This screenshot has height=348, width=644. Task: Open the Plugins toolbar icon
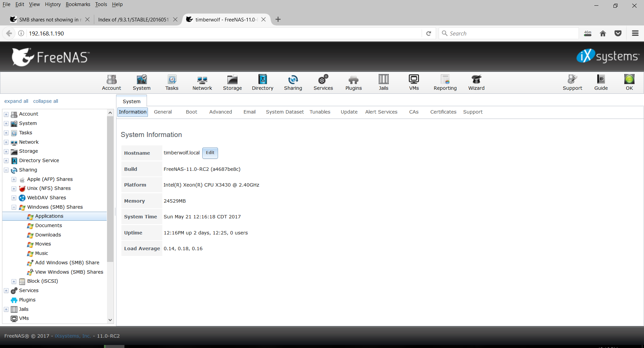click(354, 82)
